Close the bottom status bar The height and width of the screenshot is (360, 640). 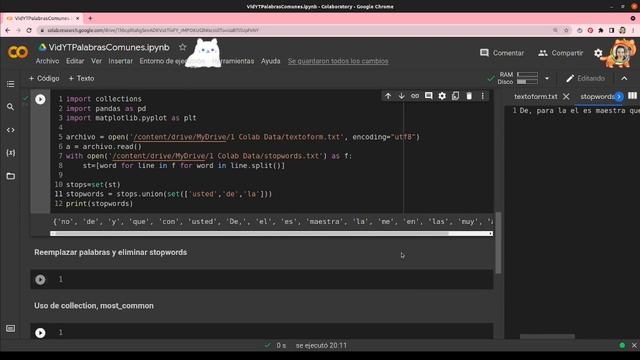click(x=634, y=345)
